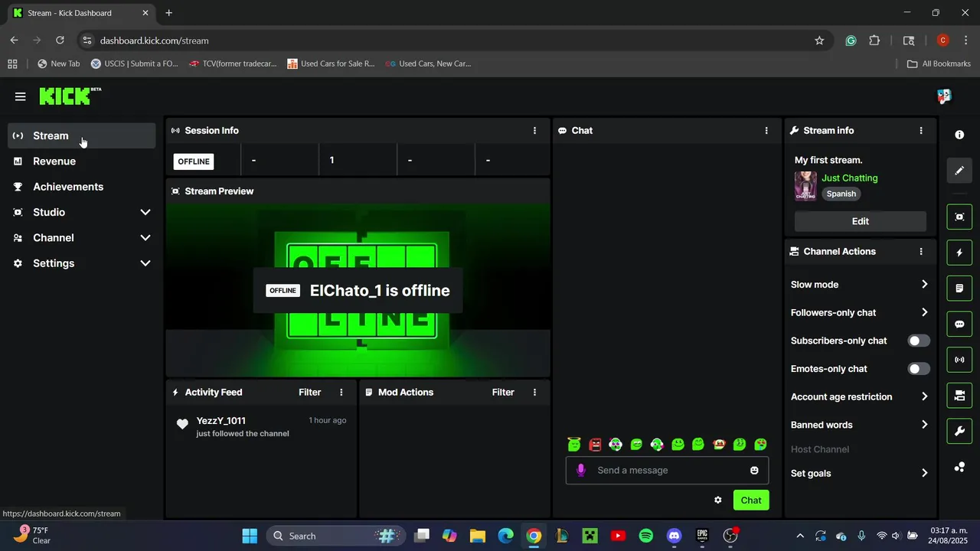Toggle the document mod actions widget icon
The width and height of the screenshot is (980, 551).
(959, 289)
